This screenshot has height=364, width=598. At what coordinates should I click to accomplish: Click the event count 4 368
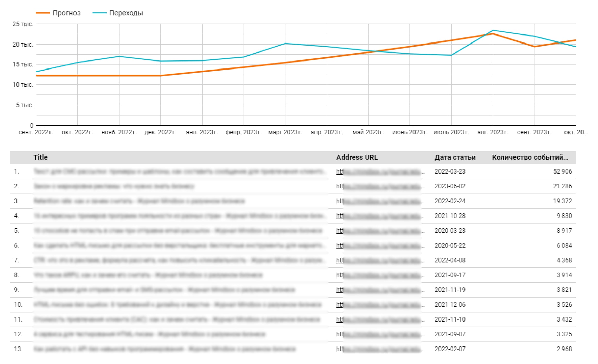point(564,260)
